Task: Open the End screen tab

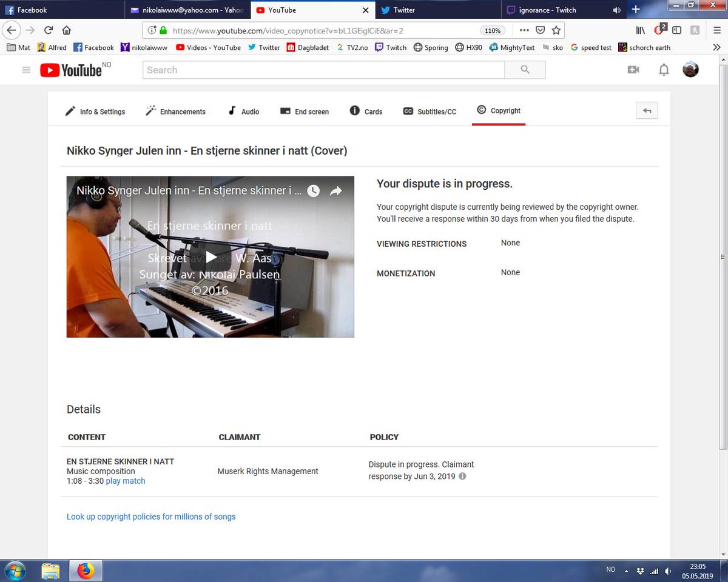Action: pyautogui.click(x=305, y=112)
